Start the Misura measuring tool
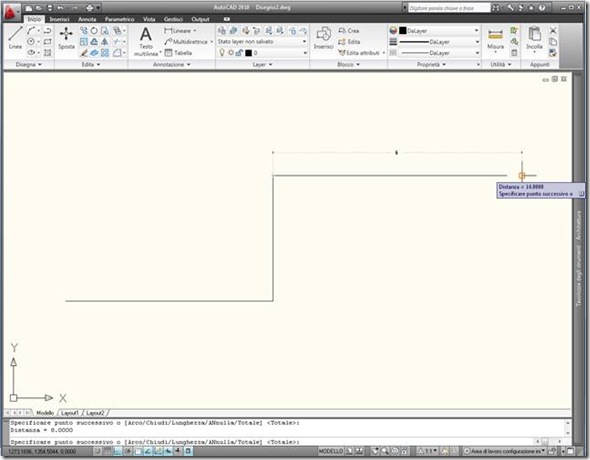 point(495,39)
